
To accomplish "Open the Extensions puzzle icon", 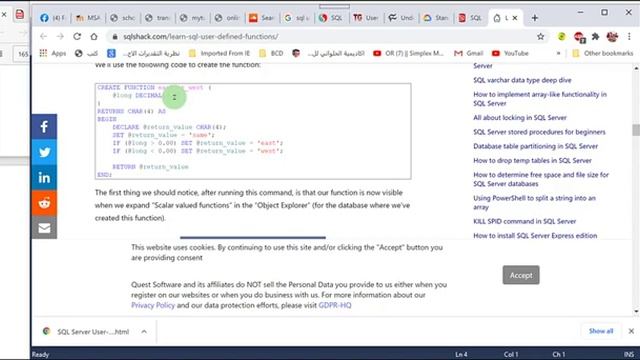I will (x=596, y=36).
